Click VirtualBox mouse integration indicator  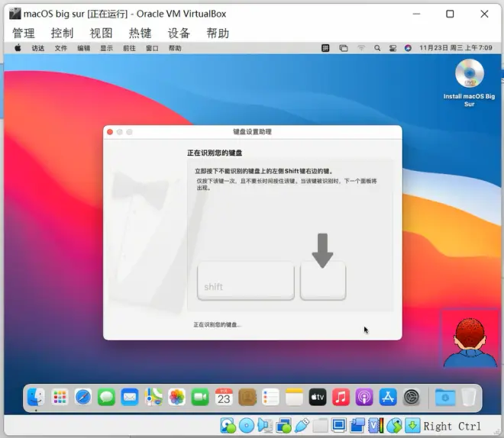pos(394,426)
